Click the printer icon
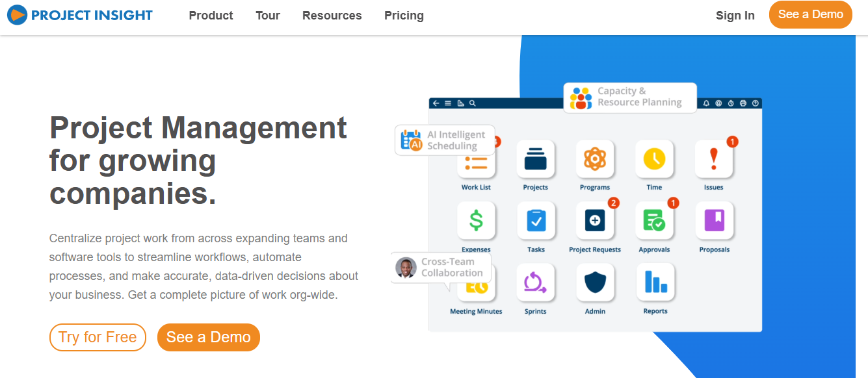Screen dimensions: 868x378 click(743, 103)
